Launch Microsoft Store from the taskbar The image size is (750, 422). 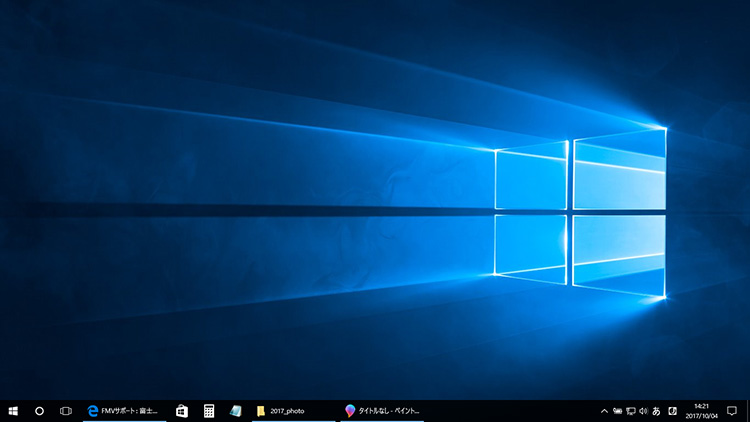(x=182, y=411)
